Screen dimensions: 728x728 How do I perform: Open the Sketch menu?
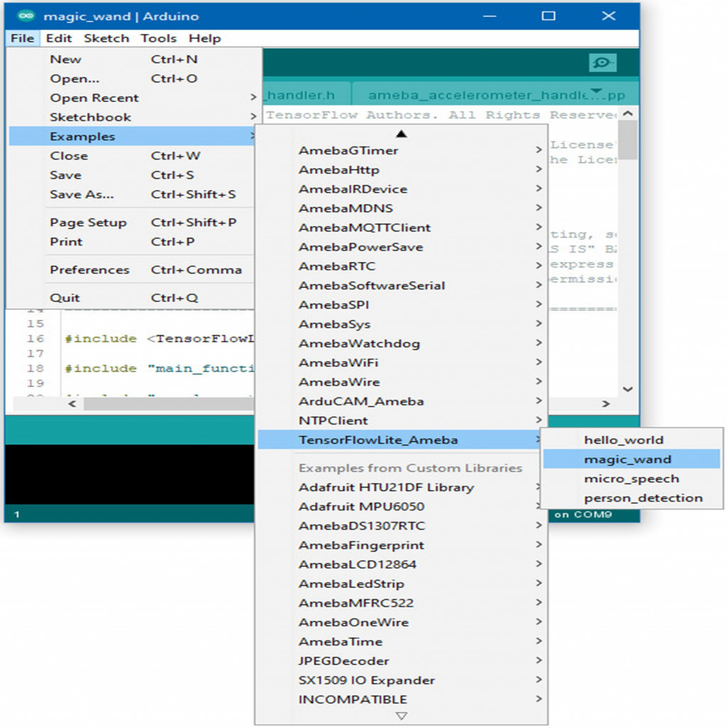[x=107, y=38]
